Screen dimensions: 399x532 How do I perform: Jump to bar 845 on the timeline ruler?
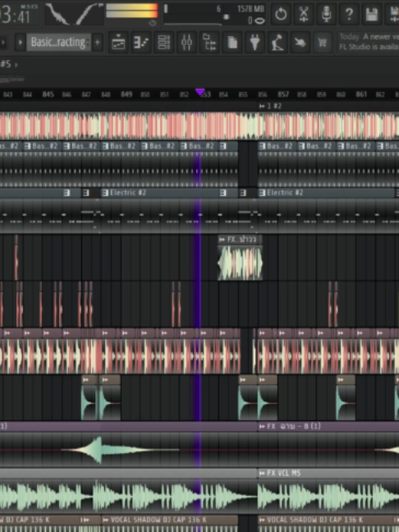[x=48, y=94]
